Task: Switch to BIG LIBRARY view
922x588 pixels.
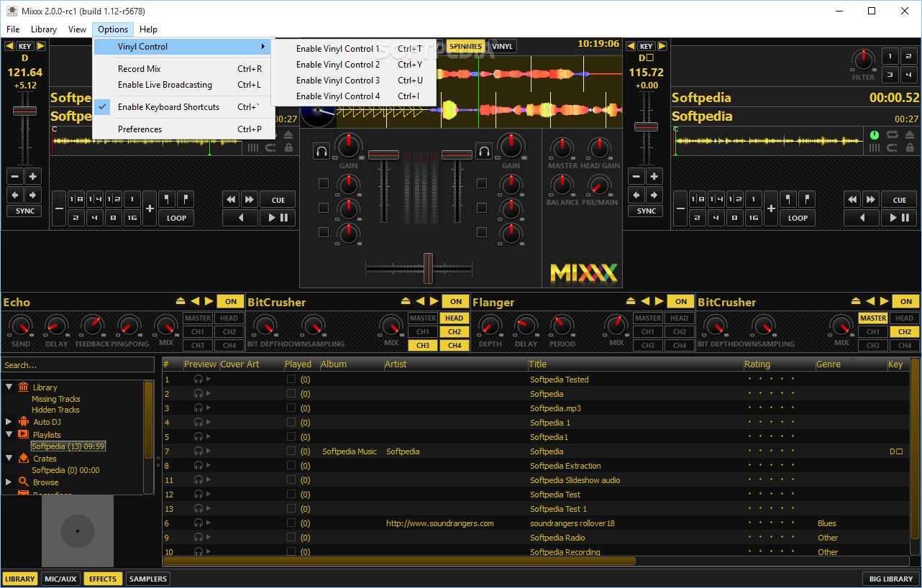Action: coord(890,579)
